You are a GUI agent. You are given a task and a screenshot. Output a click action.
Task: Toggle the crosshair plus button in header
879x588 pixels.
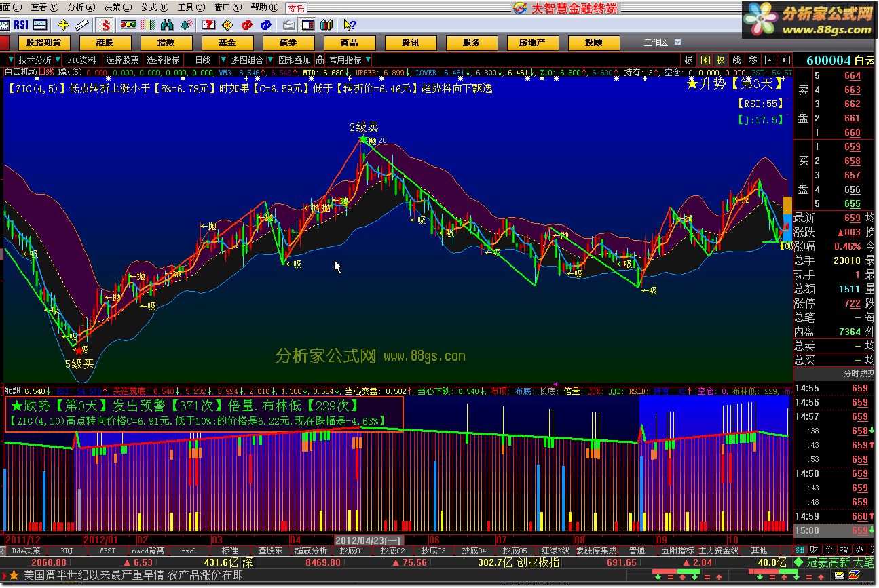pos(705,60)
